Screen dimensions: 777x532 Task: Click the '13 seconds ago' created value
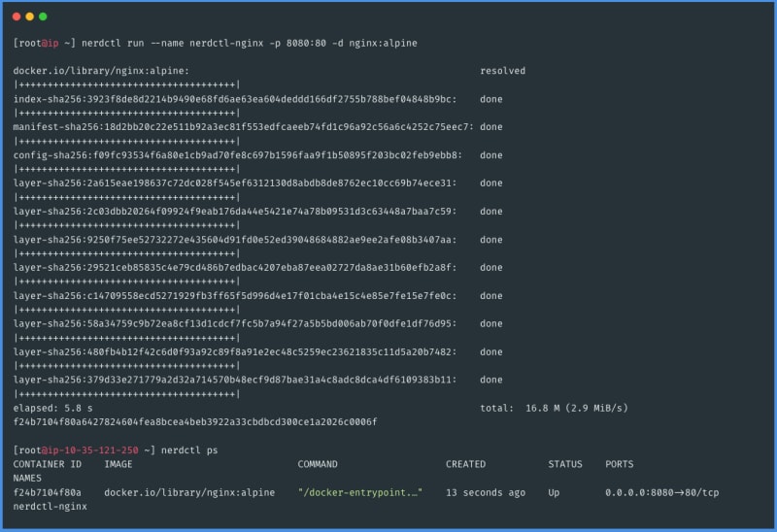(486, 492)
